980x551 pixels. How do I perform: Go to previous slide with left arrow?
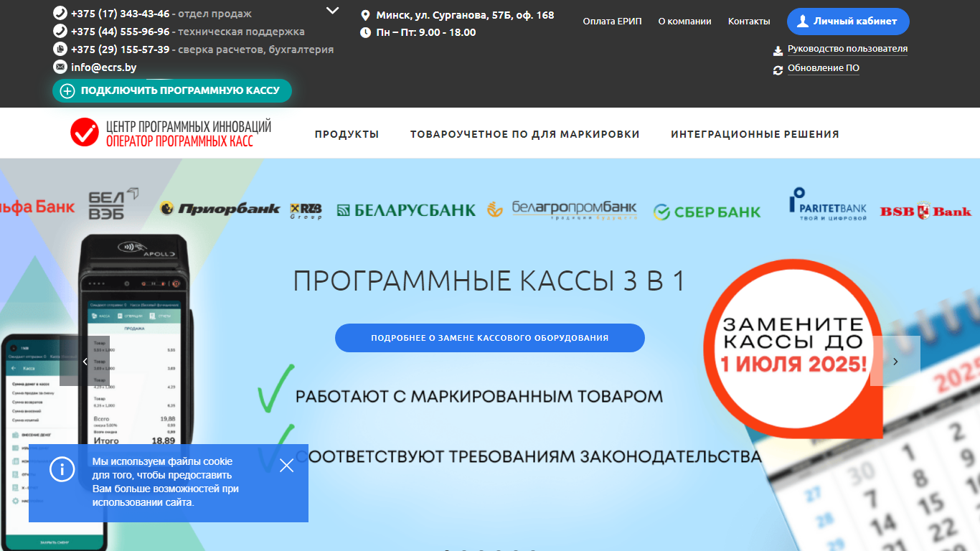coord(85,361)
